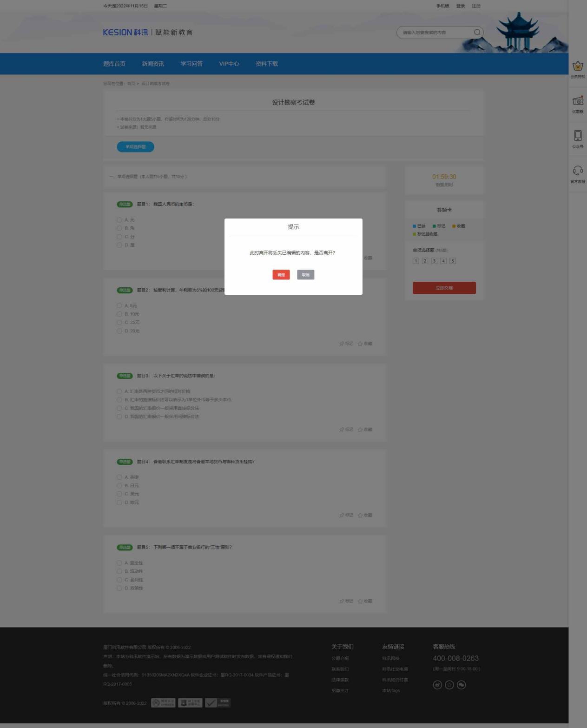Click the Weibo icon in footer
The image size is (587, 728).
point(437,685)
